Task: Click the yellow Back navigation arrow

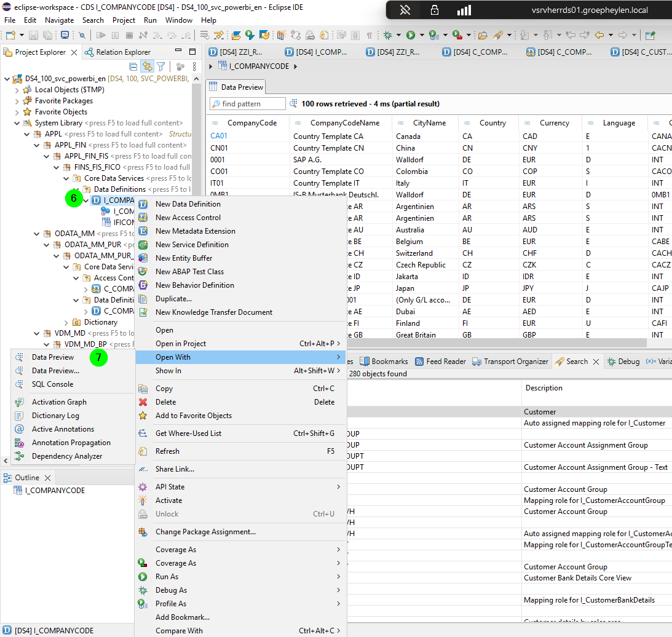Action: [599, 35]
